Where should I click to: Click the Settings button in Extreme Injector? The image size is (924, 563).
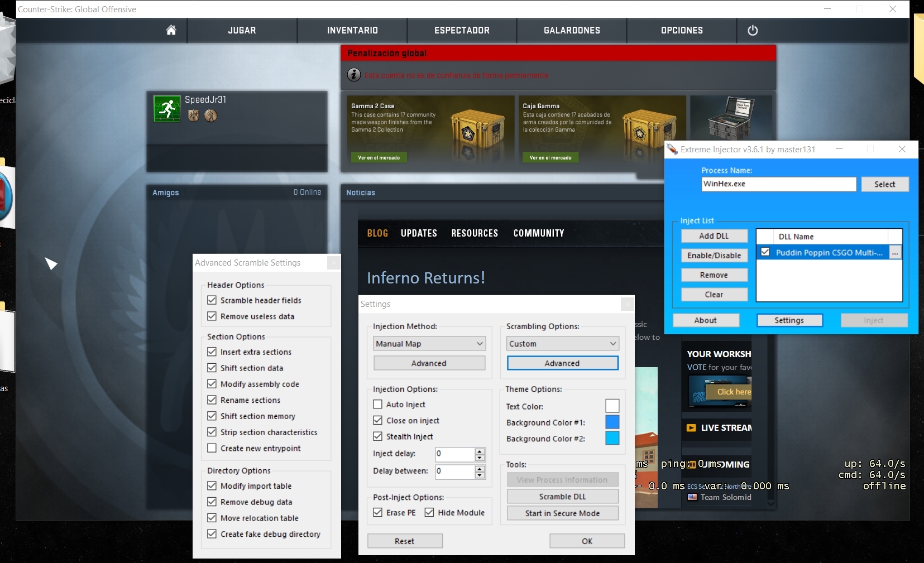[789, 320]
